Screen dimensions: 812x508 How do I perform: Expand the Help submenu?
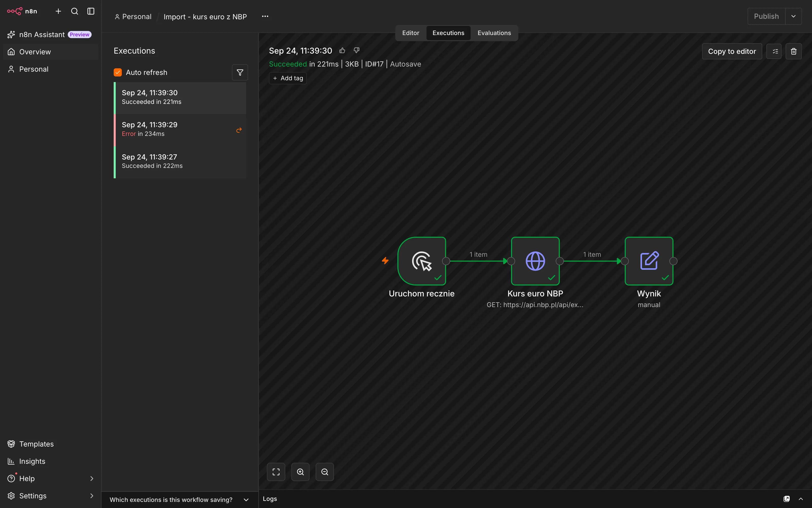pos(92,479)
